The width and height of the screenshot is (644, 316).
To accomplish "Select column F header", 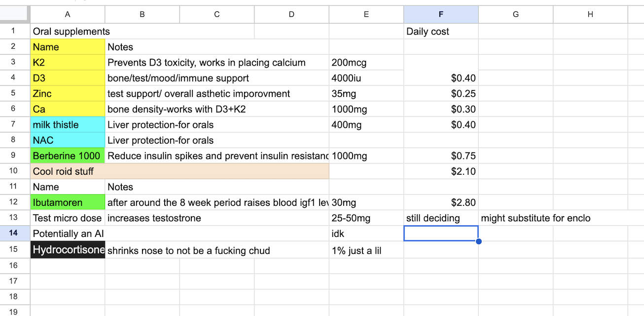I will tap(441, 14).
